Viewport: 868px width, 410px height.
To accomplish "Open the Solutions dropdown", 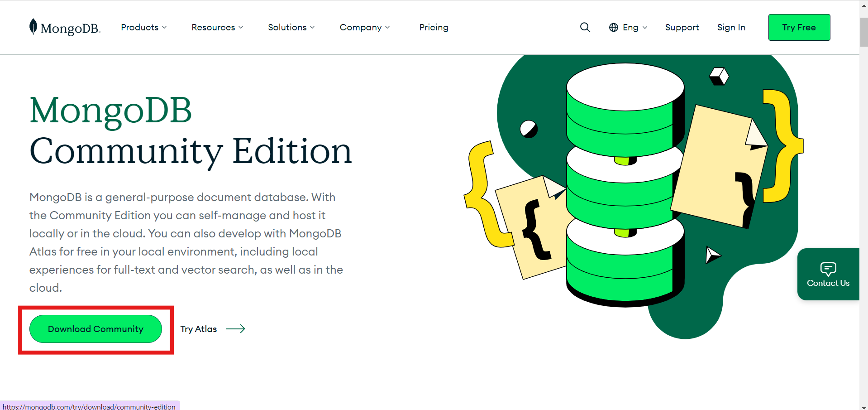I will coord(291,27).
